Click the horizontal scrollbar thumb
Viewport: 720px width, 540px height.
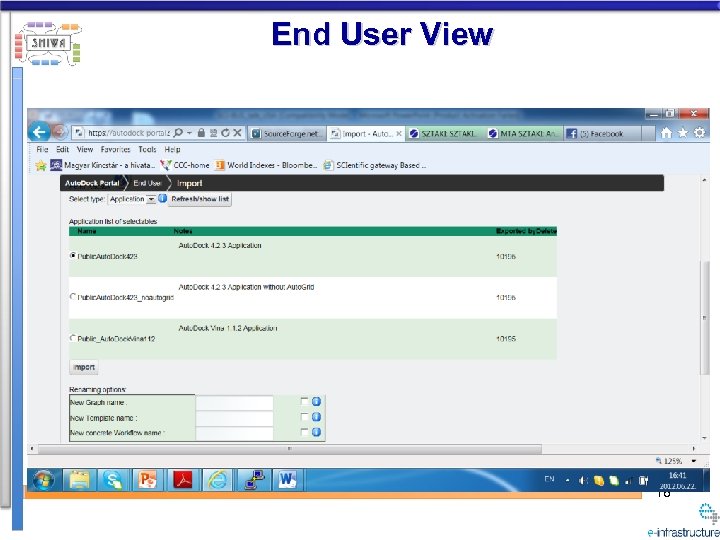click(x=289, y=449)
